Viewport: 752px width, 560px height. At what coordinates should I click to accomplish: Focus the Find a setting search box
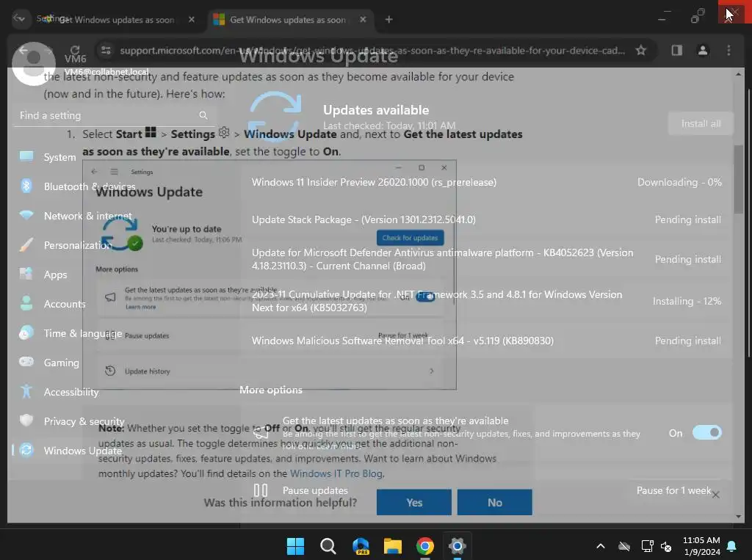click(114, 115)
